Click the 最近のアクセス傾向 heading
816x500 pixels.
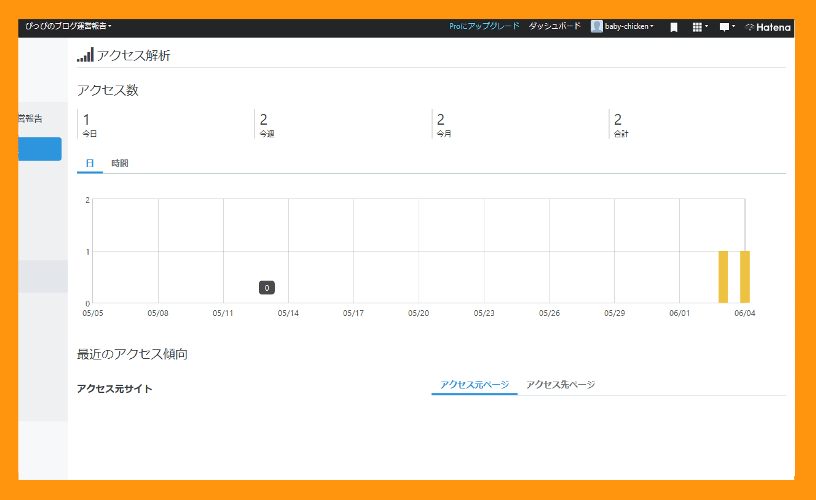click(132, 354)
